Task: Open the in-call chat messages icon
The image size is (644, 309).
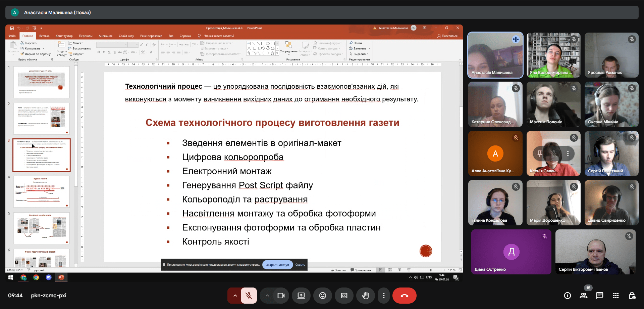Action: click(x=599, y=296)
